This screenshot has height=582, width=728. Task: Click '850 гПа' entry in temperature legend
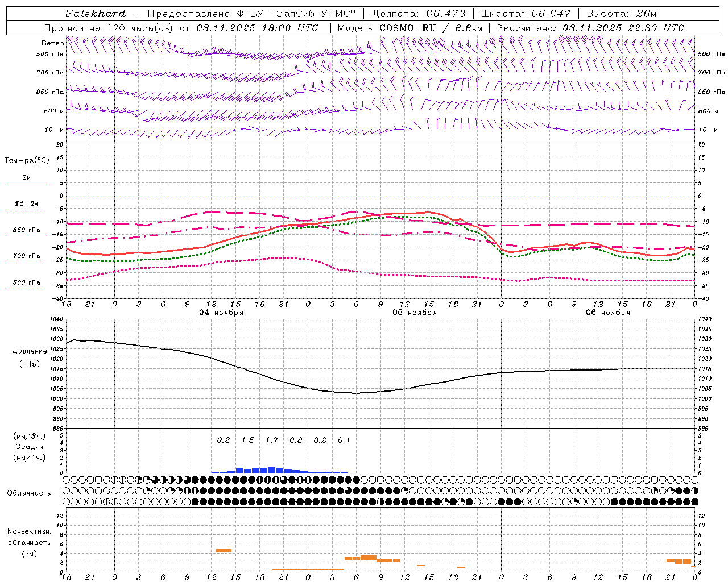[x=27, y=230]
